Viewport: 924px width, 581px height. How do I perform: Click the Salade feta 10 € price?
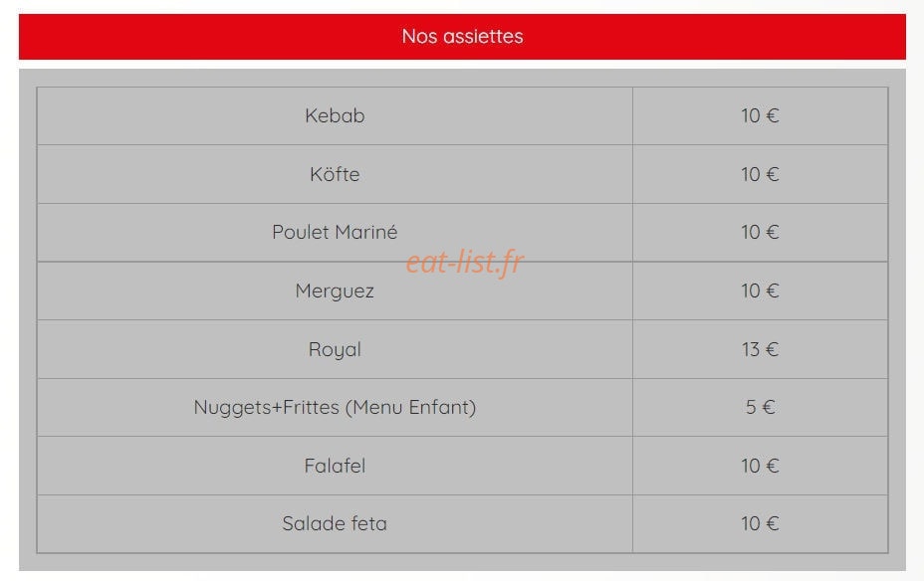pyautogui.click(x=760, y=523)
